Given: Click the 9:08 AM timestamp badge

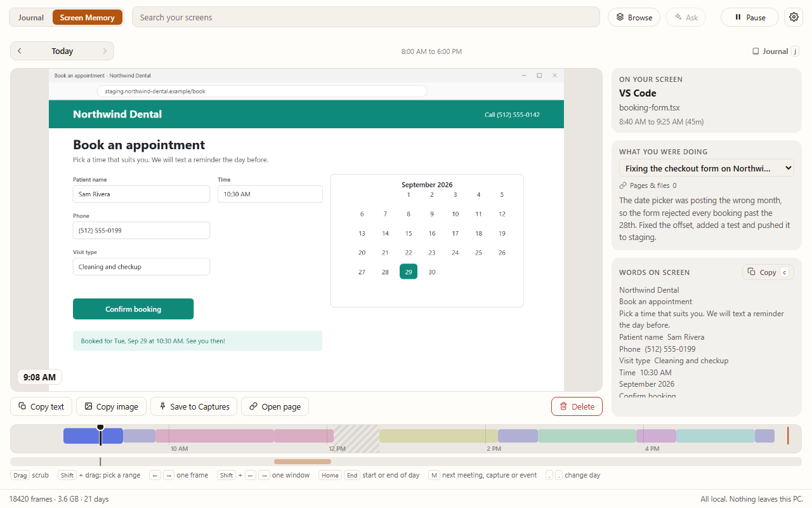Looking at the screenshot, I should coord(39,377).
